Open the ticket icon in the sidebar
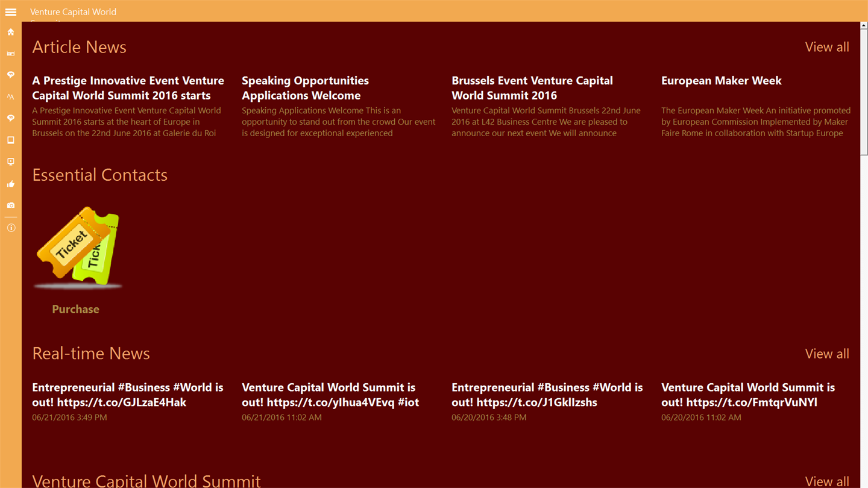 [11, 54]
